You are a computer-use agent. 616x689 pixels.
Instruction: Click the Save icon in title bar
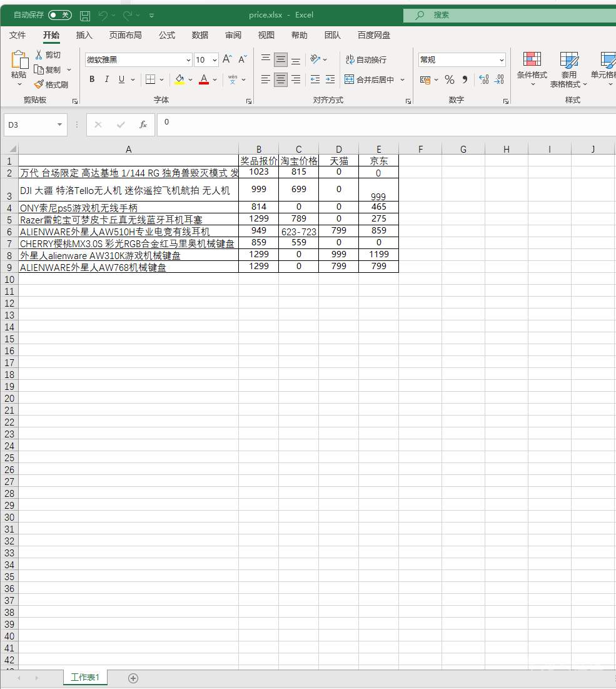pyautogui.click(x=84, y=16)
